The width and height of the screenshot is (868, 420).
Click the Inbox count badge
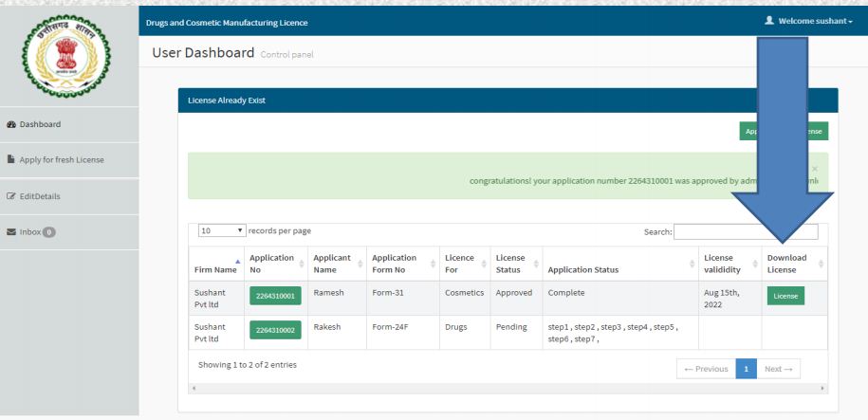[44, 231]
